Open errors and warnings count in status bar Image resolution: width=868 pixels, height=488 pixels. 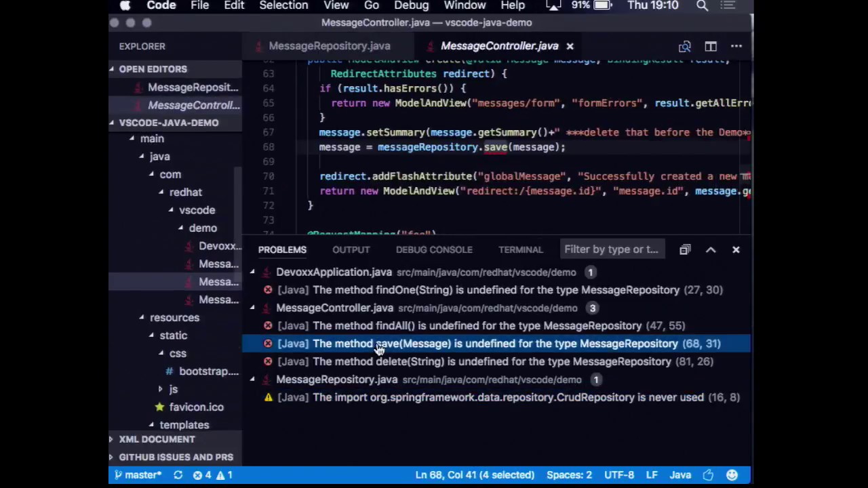(x=213, y=475)
